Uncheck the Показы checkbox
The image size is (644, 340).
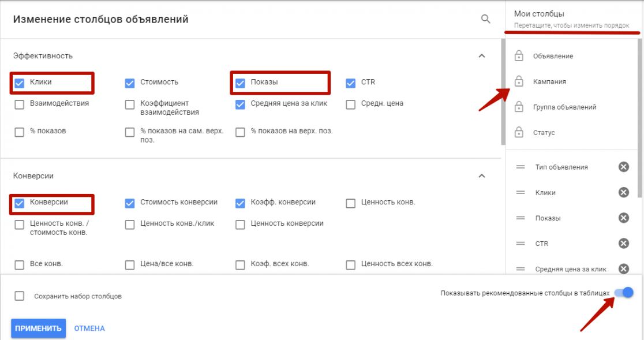click(x=240, y=83)
